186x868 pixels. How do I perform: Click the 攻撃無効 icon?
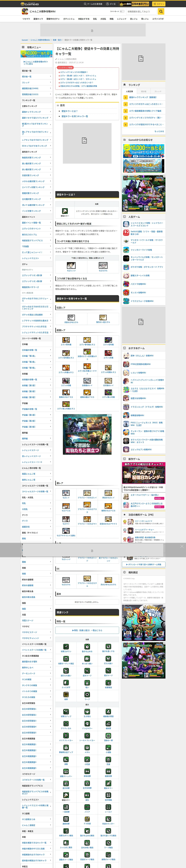(x=108, y=682)
